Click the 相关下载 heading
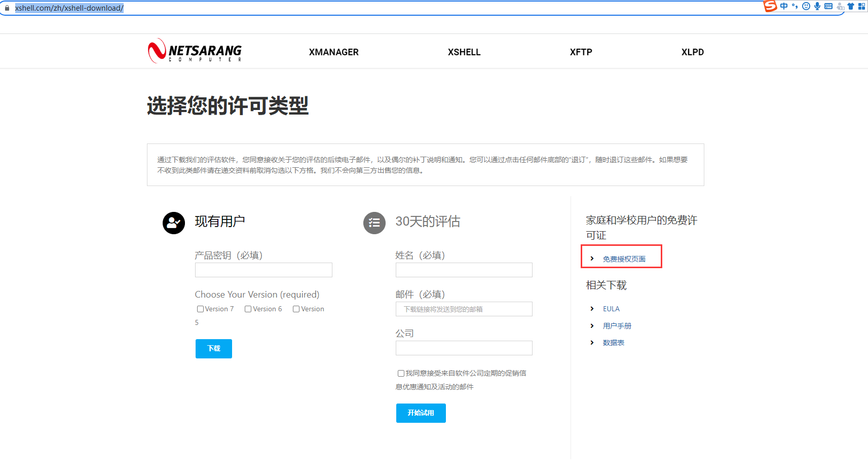The image size is (868, 475). pos(607,285)
